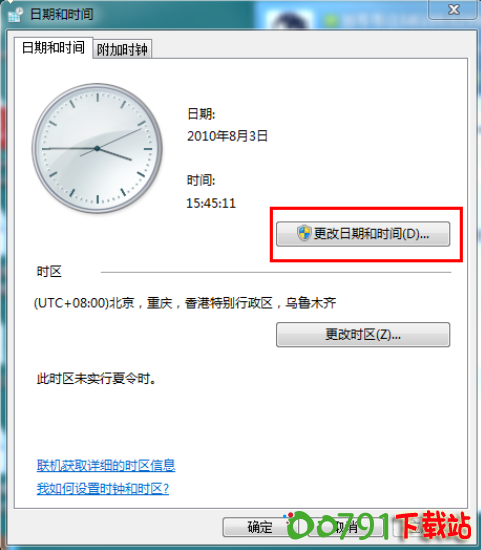
Task: Click the 此时区未实行夏令时 notice text
Action: tap(96, 378)
